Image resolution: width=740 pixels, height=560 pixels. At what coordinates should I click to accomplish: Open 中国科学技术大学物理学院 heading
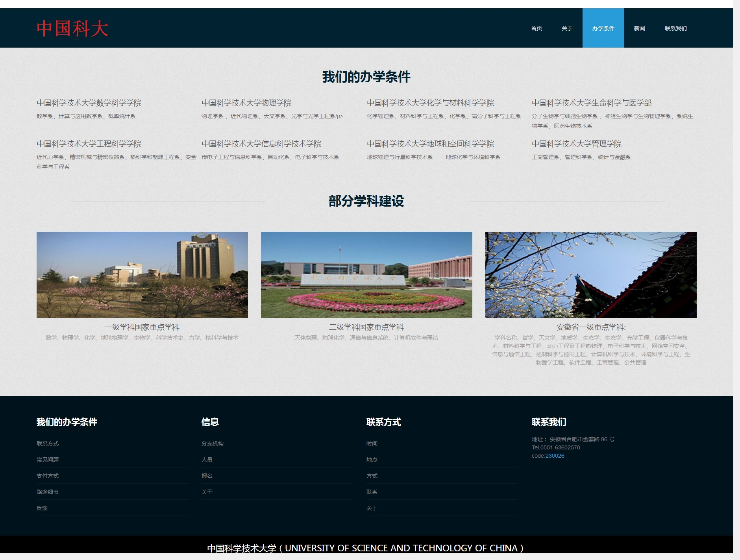pyautogui.click(x=246, y=103)
